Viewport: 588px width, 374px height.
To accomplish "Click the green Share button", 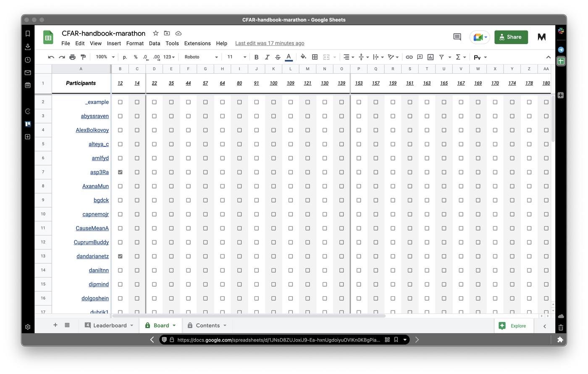I will 510,37.
